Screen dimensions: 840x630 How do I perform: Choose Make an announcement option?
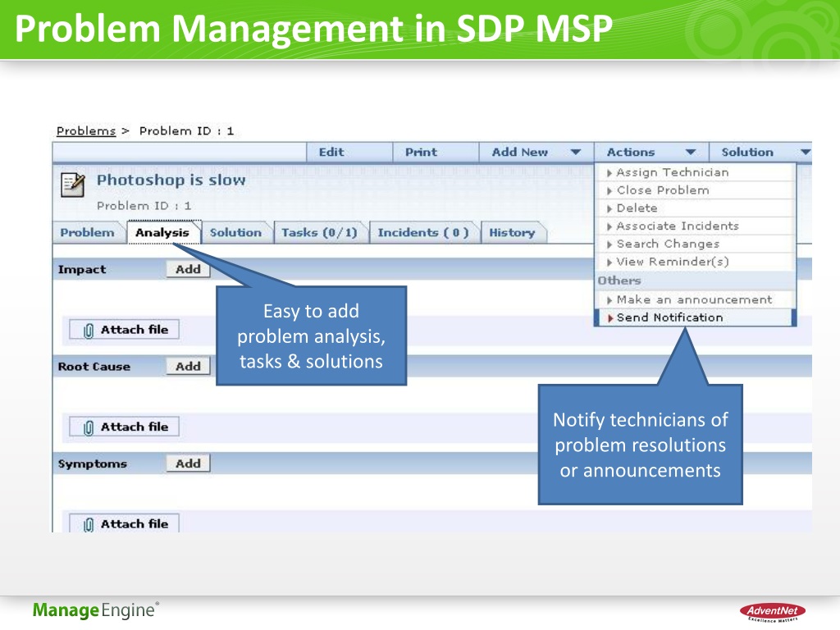pos(694,299)
